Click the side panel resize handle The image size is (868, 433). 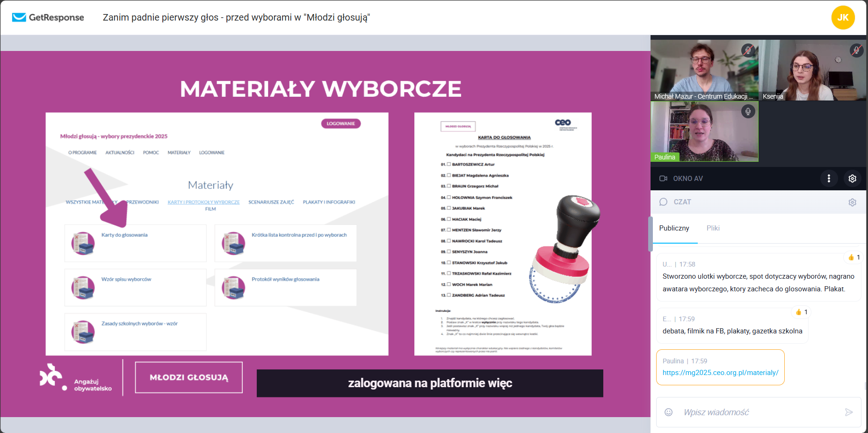point(650,234)
